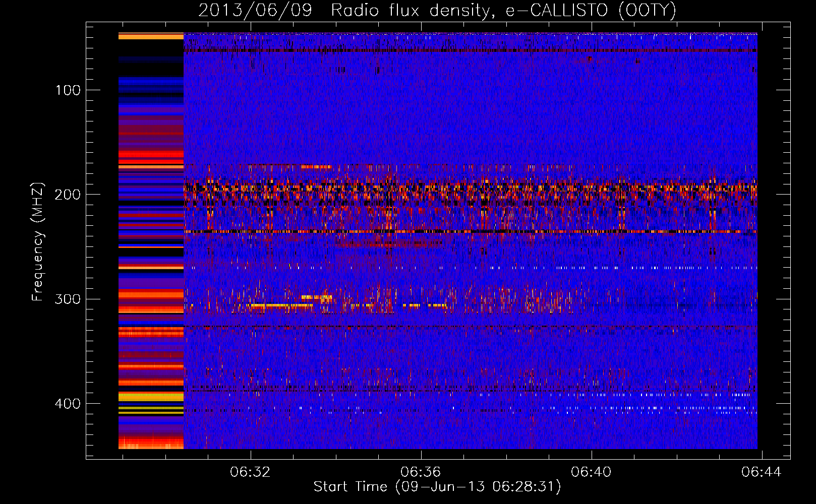Click the 400 frequency tick label
Image resolution: width=816 pixels, height=504 pixels.
[68, 404]
